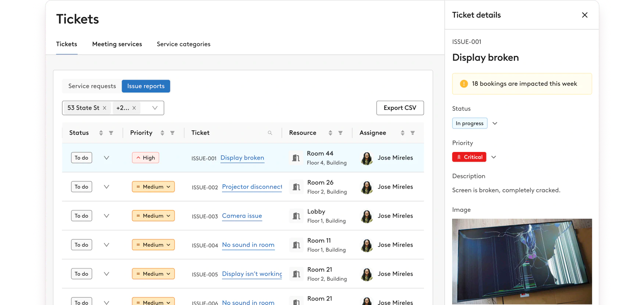Open Medium priority dropdown for ISSUE-005
Screen dimensions: 644x305
(153, 274)
